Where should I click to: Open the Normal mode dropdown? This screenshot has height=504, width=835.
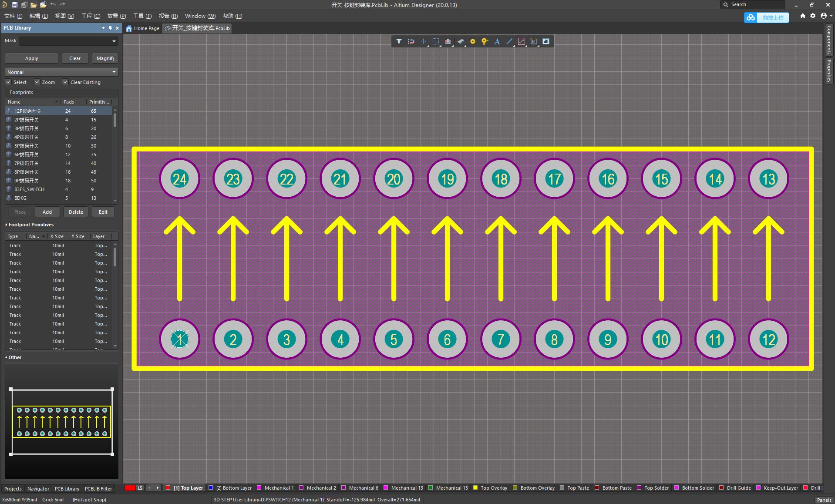61,72
